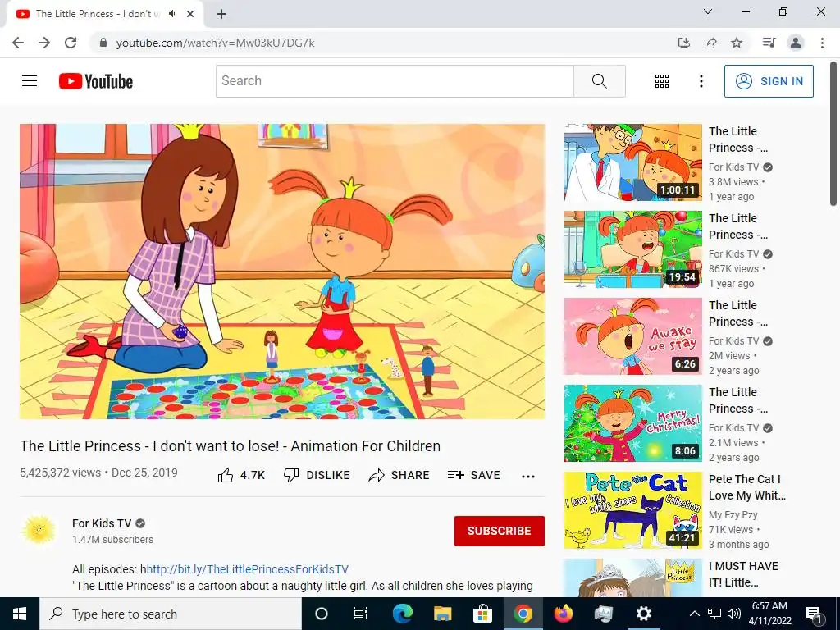Open the Windows Start menu

[20, 614]
